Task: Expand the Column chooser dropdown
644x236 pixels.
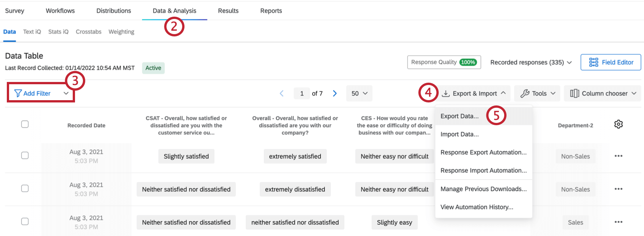Action: pos(602,93)
